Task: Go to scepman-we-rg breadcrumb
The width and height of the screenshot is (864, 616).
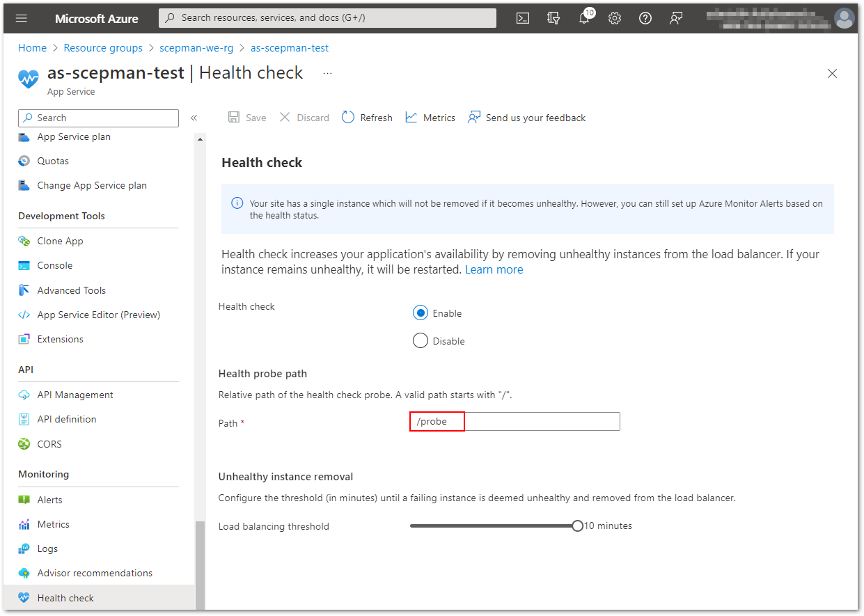Action: click(196, 48)
